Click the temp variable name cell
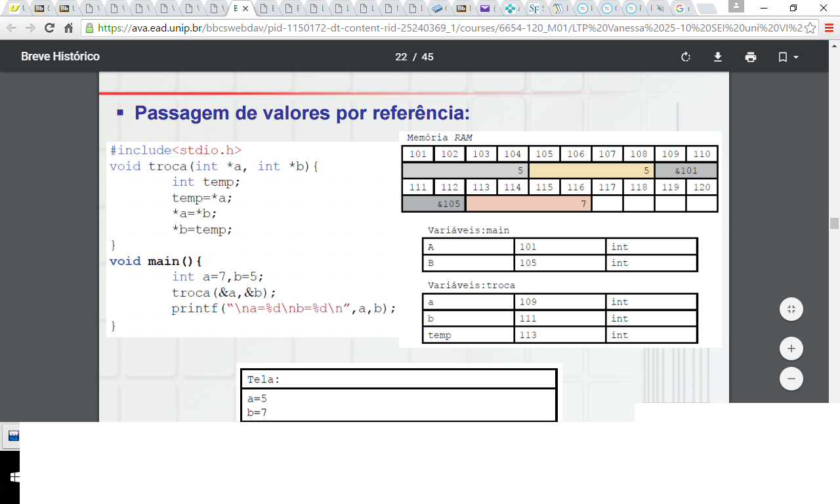 click(x=469, y=335)
